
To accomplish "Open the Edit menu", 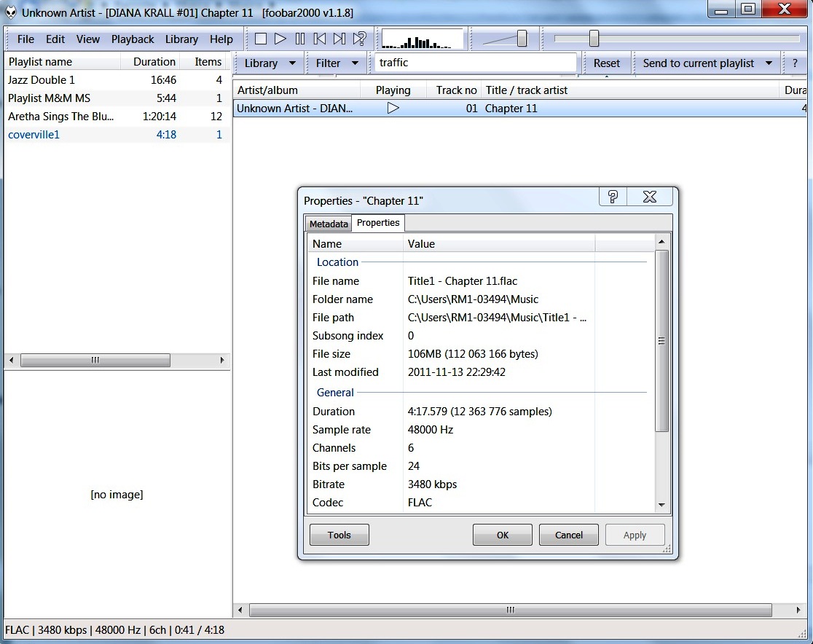I will click(55, 39).
